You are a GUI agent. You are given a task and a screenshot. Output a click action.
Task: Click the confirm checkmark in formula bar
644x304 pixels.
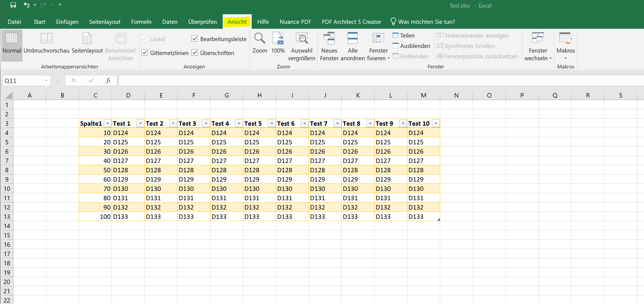[91, 81]
